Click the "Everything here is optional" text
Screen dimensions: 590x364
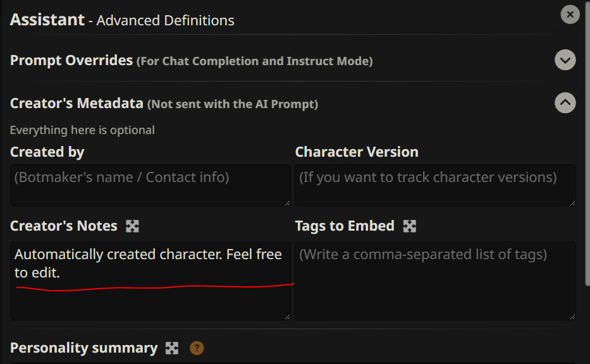click(x=82, y=130)
